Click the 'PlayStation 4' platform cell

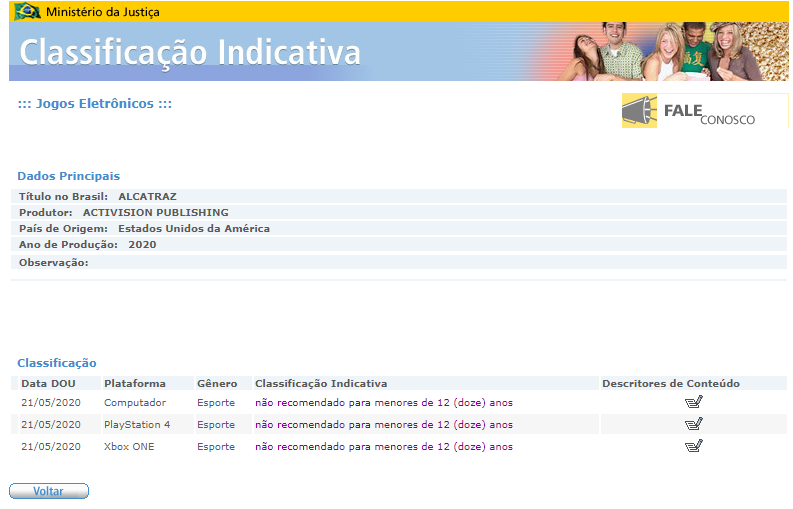click(137, 425)
